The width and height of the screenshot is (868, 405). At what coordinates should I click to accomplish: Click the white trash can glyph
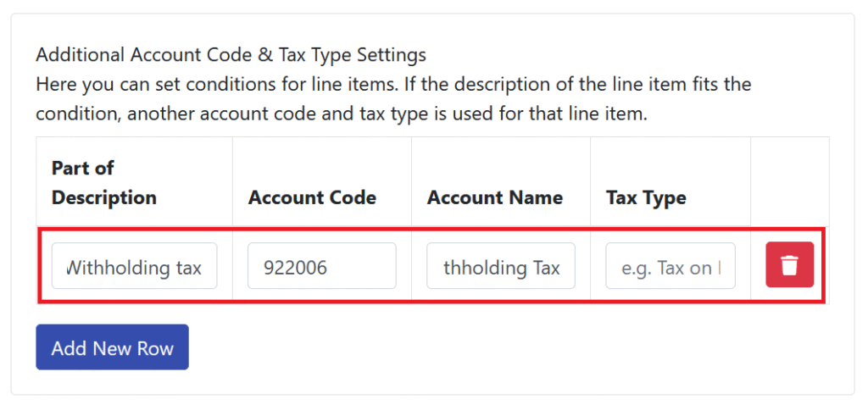[x=789, y=265]
